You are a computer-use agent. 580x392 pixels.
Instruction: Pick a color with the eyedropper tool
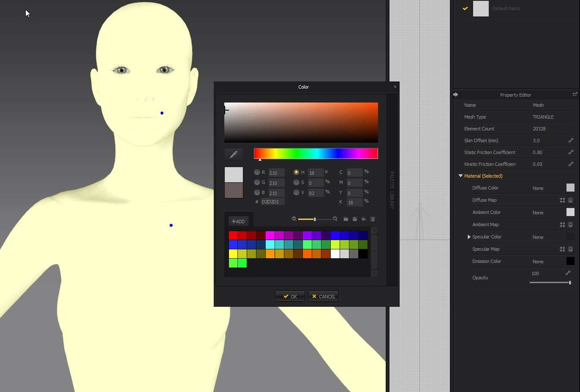pyautogui.click(x=234, y=154)
